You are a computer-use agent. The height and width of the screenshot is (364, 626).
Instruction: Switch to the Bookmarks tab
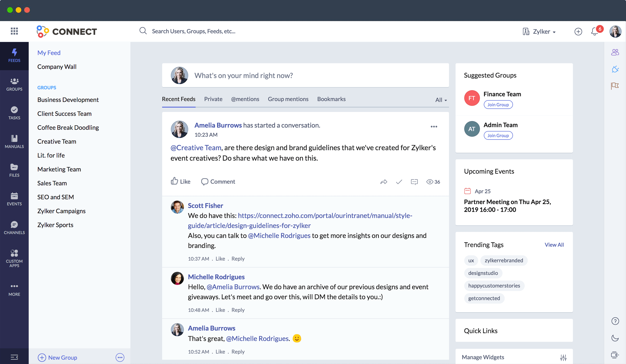coord(331,99)
